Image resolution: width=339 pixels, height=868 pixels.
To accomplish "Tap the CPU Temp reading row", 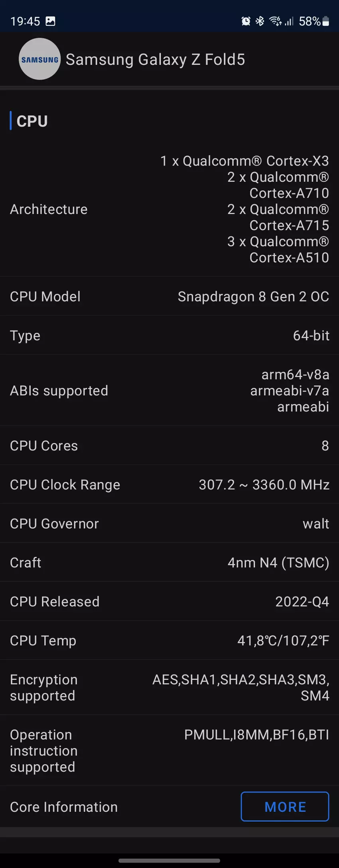I will [169, 640].
